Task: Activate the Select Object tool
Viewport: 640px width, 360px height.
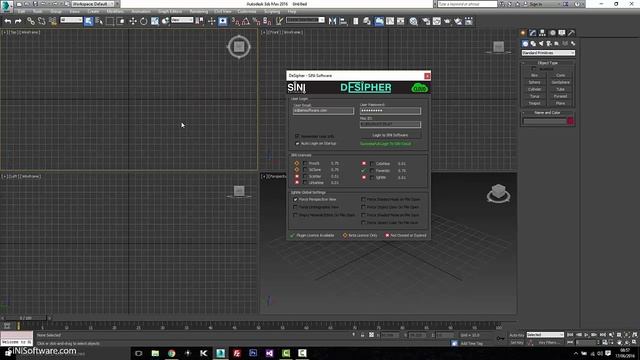Action: pyautogui.click(x=89, y=21)
